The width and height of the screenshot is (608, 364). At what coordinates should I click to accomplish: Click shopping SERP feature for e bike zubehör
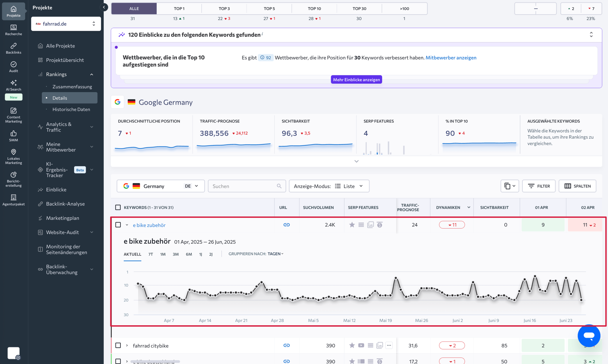pos(380,225)
